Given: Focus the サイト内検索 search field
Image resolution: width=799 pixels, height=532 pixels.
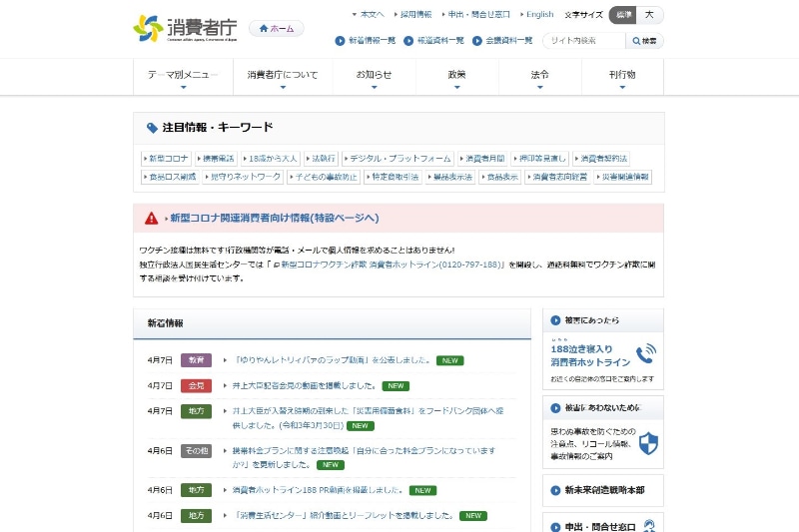Looking at the screenshot, I should click(x=584, y=41).
